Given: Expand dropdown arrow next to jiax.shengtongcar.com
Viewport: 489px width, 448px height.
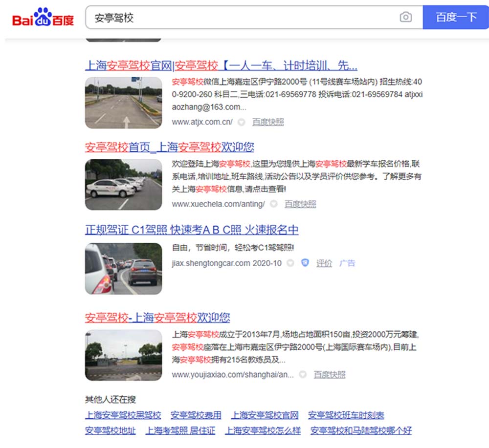Looking at the screenshot, I should point(290,263).
